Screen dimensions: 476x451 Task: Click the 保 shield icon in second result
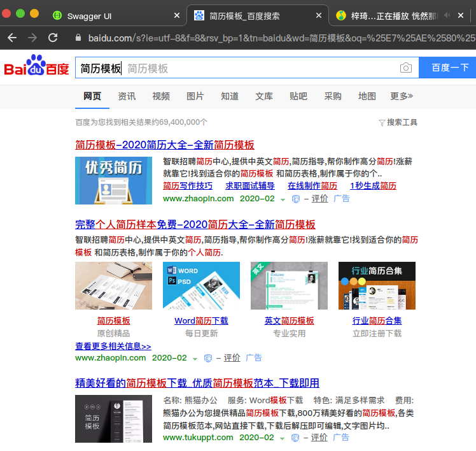click(208, 358)
